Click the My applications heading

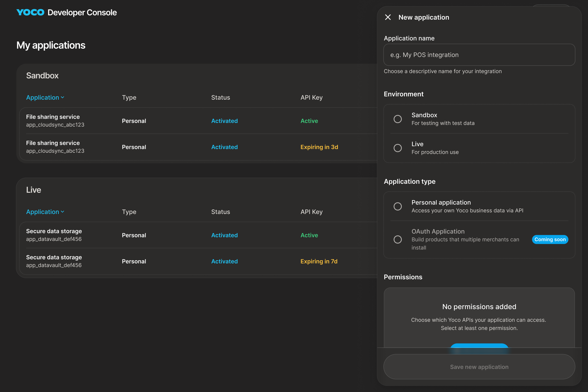coord(51,45)
